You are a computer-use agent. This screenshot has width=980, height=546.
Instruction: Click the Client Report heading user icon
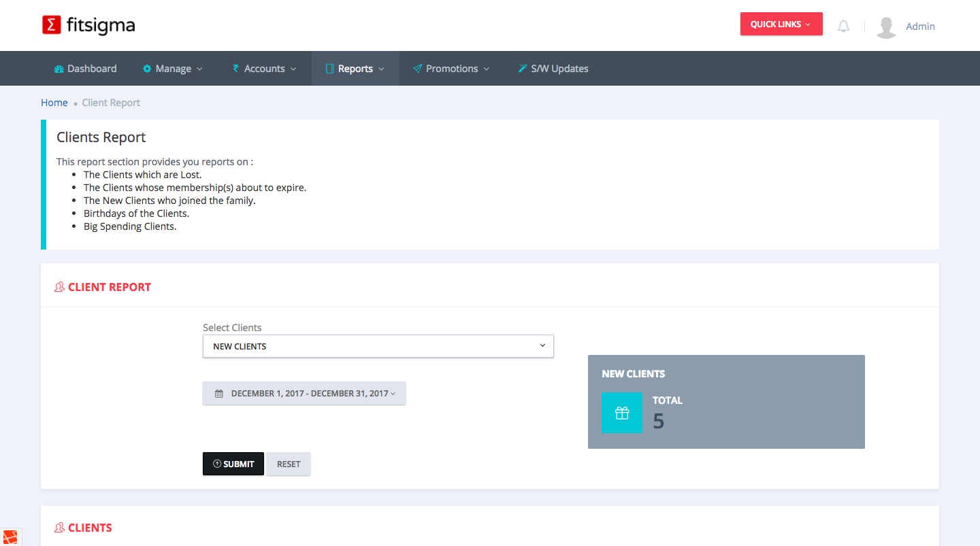(60, 287)
